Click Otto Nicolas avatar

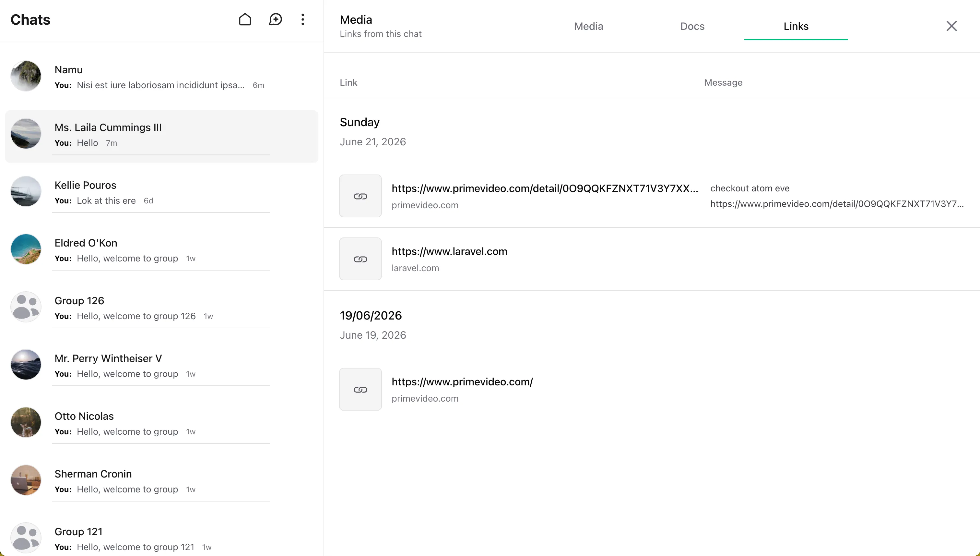26,422
